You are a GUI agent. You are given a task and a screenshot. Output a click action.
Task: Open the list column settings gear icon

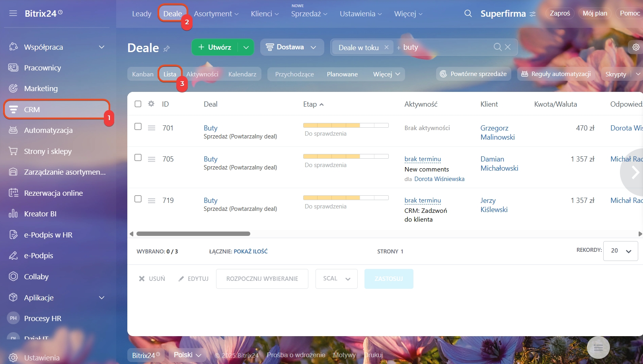(151, 104)
